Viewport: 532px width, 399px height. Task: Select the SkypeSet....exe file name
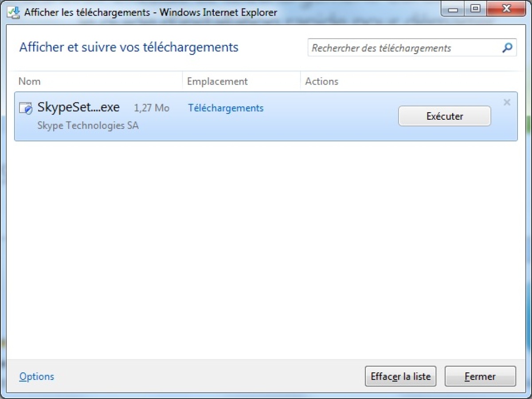(x=78, y=107)
